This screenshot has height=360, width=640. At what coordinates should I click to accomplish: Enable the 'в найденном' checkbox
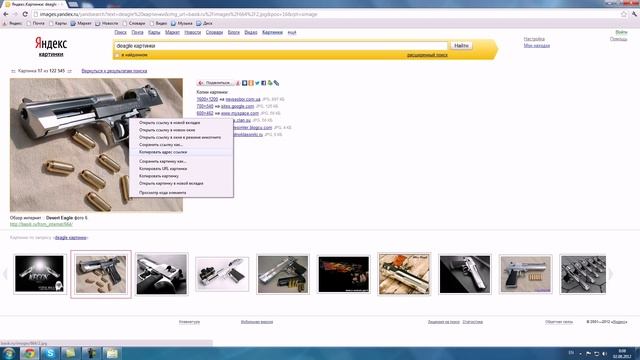118,55
